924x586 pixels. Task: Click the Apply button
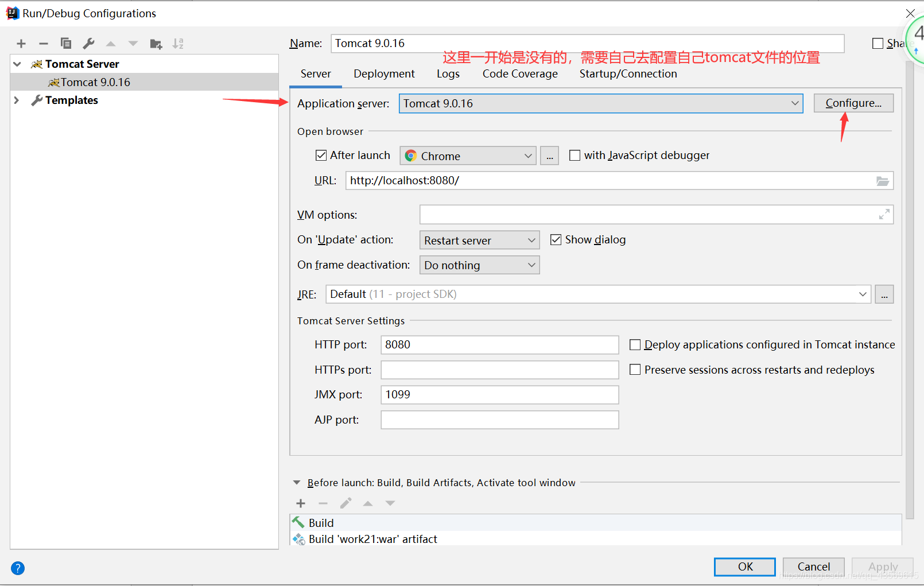tap(883, 567)
